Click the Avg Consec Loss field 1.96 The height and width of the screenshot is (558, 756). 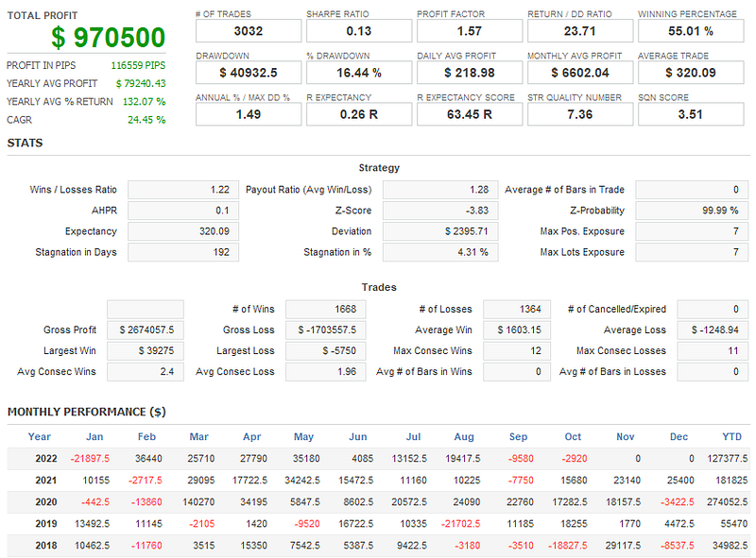pos(325,371)
